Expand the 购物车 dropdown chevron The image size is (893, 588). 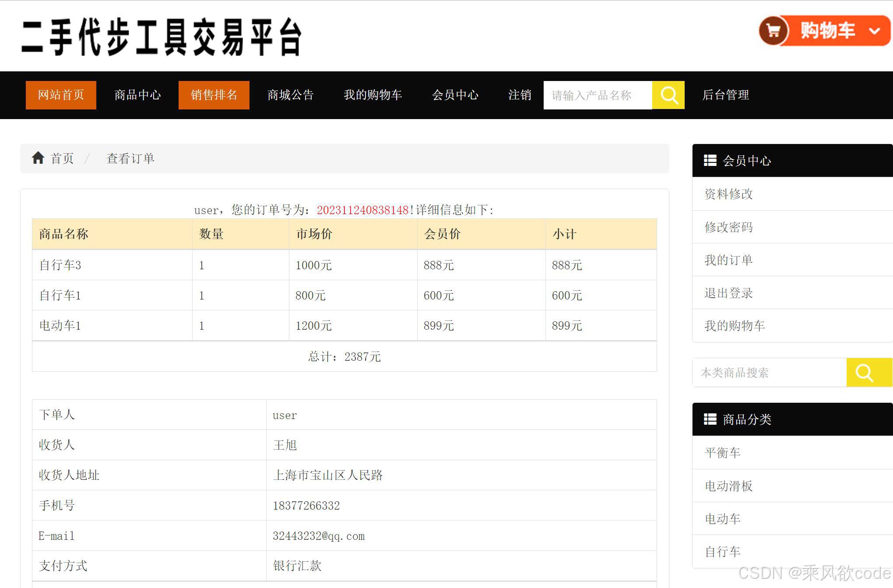pos(874,31)
